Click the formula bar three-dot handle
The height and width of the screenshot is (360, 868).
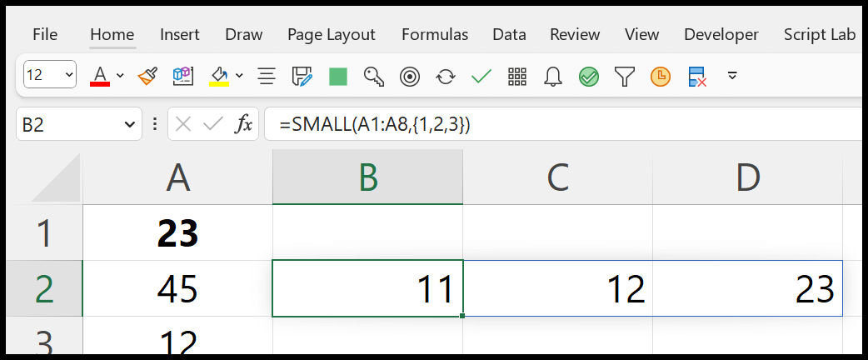coord(154,125)
